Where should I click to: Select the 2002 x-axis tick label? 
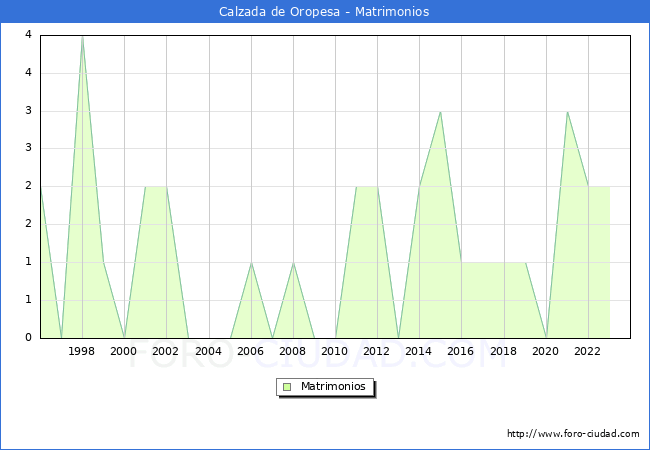pyautogui.click(x=166, y=351)
